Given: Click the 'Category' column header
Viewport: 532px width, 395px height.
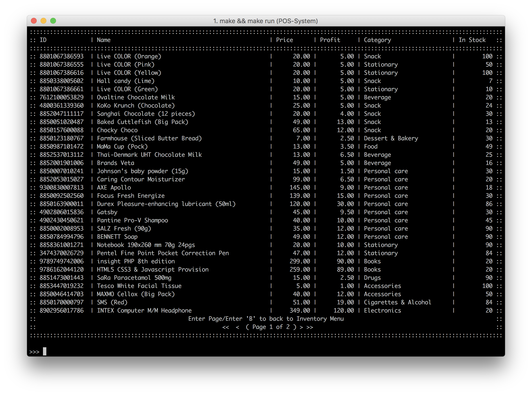Looking at the screenshot, I should [378, 40].
